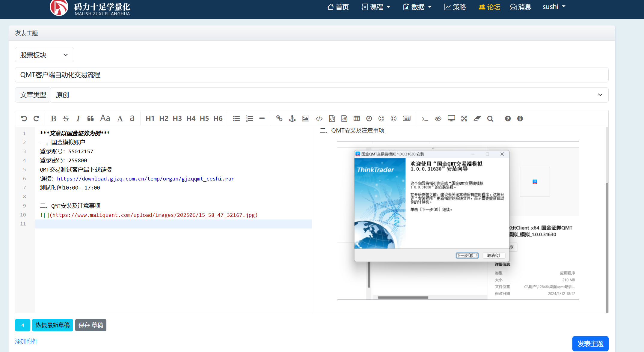Toggle editor fullscreen mode
The height and width of the screenshot is (352, 644).
(x=464, y=118)
